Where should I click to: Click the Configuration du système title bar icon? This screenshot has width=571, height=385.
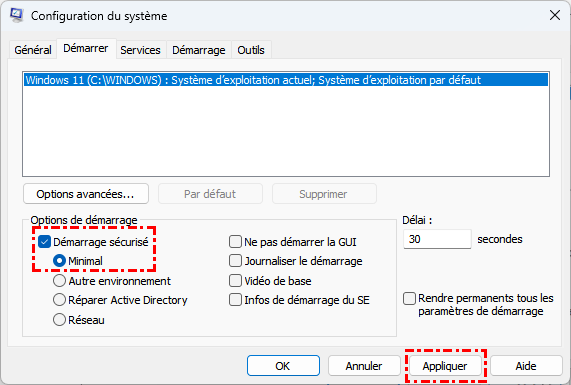point(17,15)
